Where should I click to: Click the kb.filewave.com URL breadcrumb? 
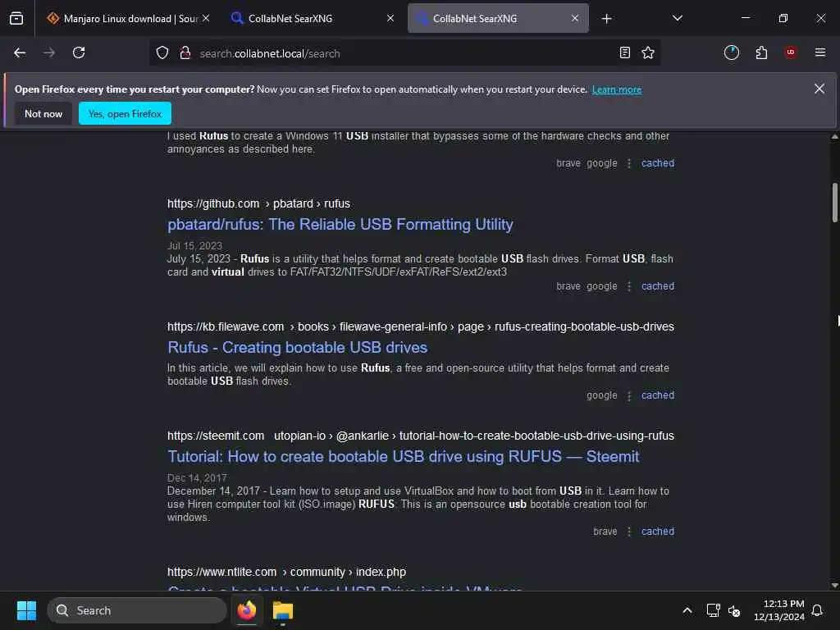click(421, 326)
